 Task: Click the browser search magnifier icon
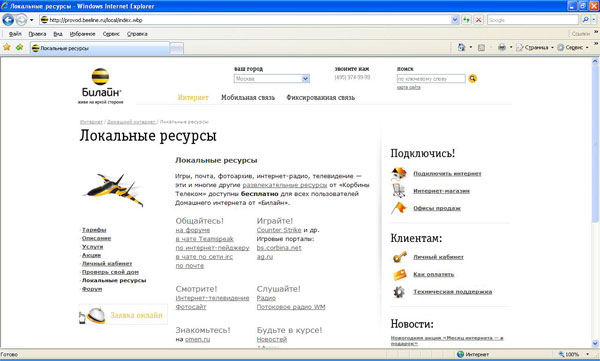[x=585, y=20]
